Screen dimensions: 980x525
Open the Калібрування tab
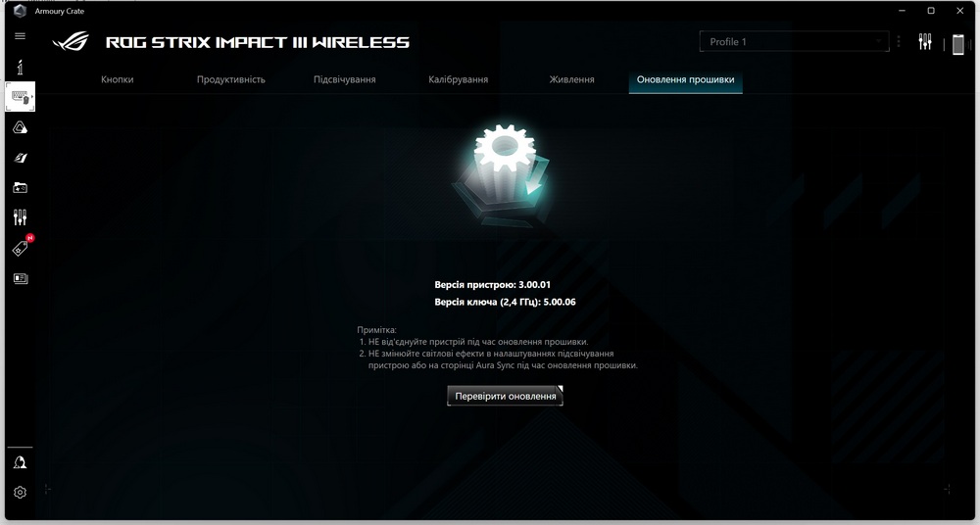pyautogui.click(x=458, y=79)
